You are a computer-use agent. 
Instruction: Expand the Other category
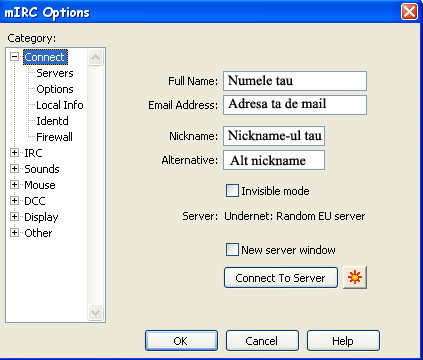[x=14, y=233]
